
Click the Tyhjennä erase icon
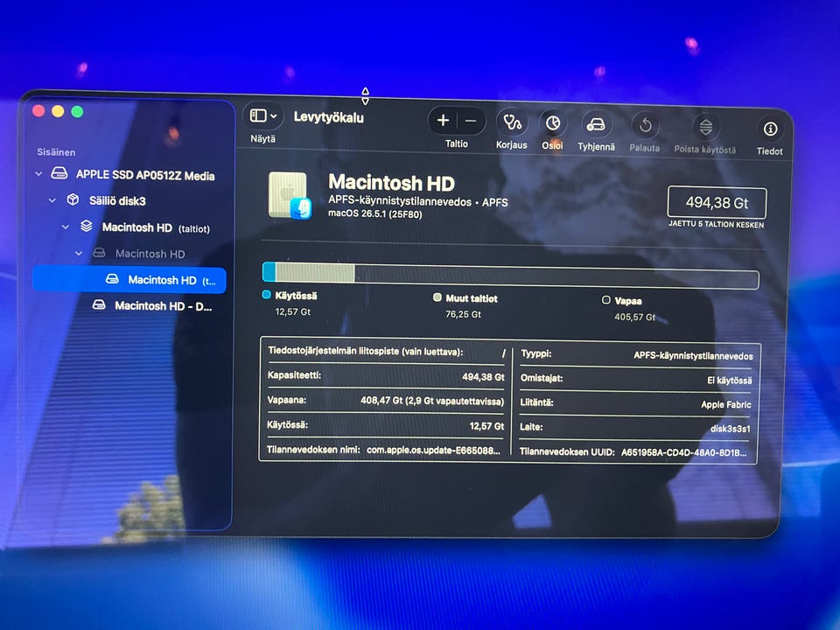pyautogui.click(x=596, y=125)
